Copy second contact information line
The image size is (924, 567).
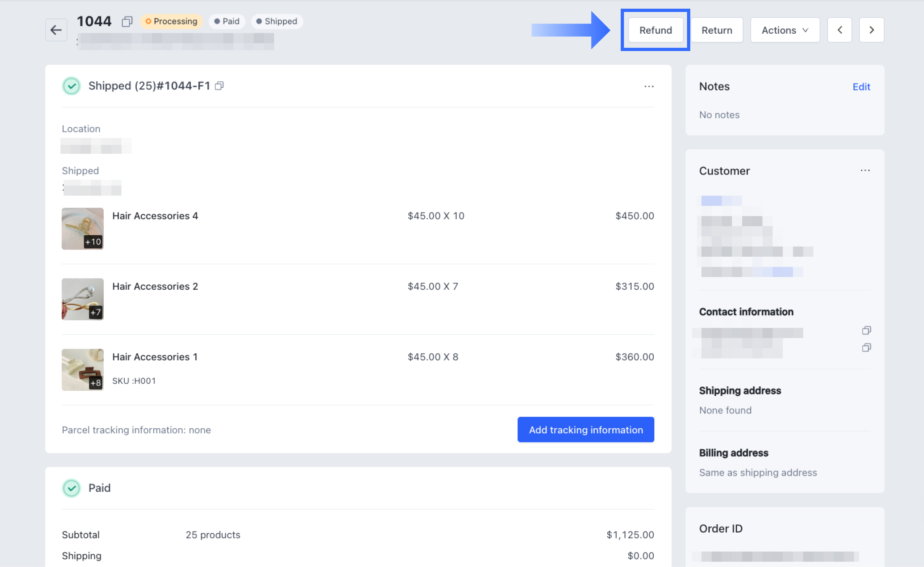coord(866,348)
